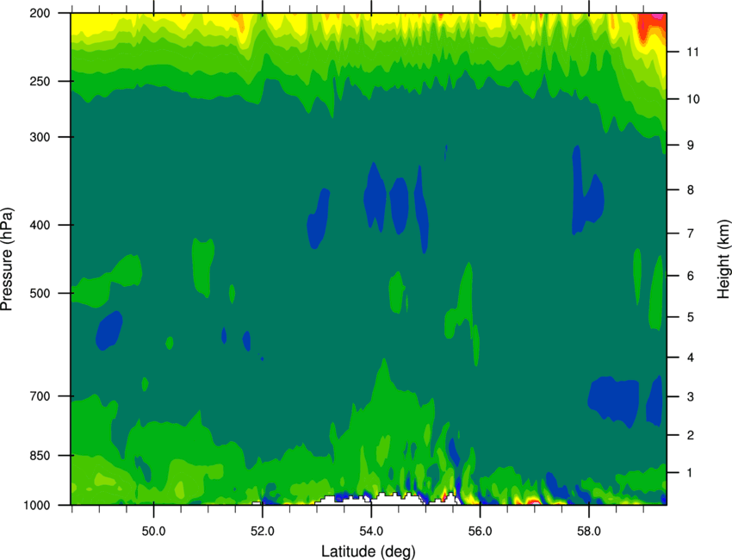The height and width of the screenshot is (560, 732).
Task: Click the 300 pressure tick label
Action: tap(40, 137)
